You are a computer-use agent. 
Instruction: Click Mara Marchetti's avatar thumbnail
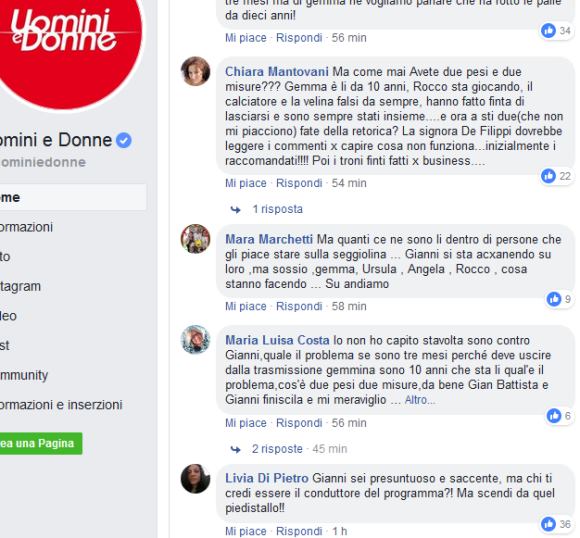[195, 239]
